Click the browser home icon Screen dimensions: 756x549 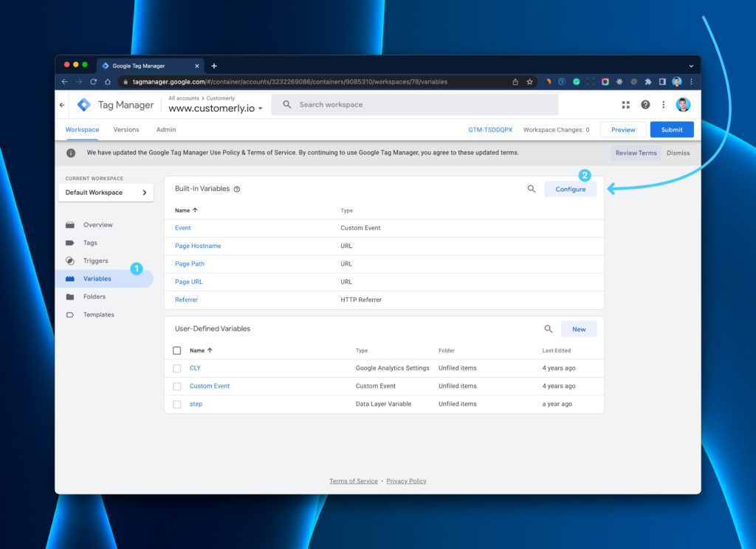pyautogui.click(x=108, y=82)
